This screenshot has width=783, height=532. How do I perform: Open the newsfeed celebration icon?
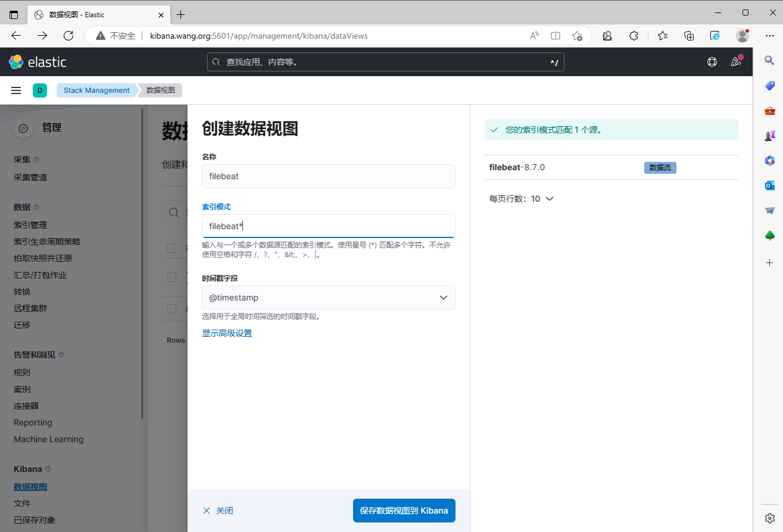pyautogui.click(x=737, y=61)
